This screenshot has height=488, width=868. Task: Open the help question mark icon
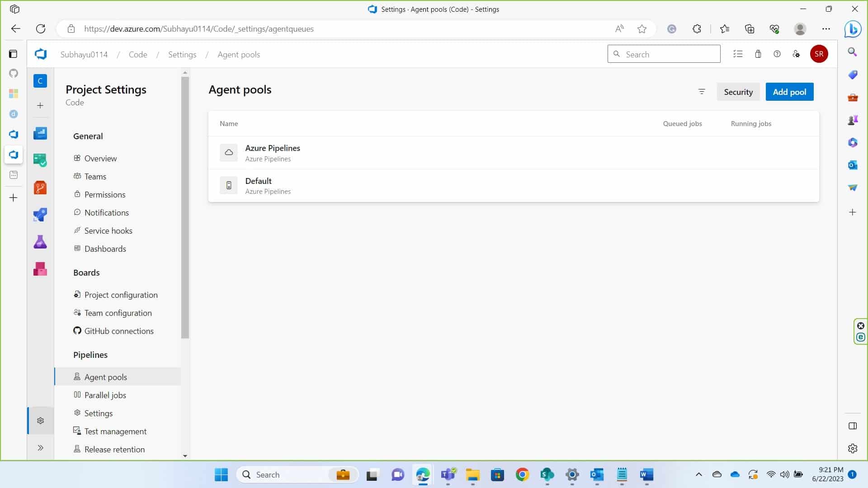point(777,54)
